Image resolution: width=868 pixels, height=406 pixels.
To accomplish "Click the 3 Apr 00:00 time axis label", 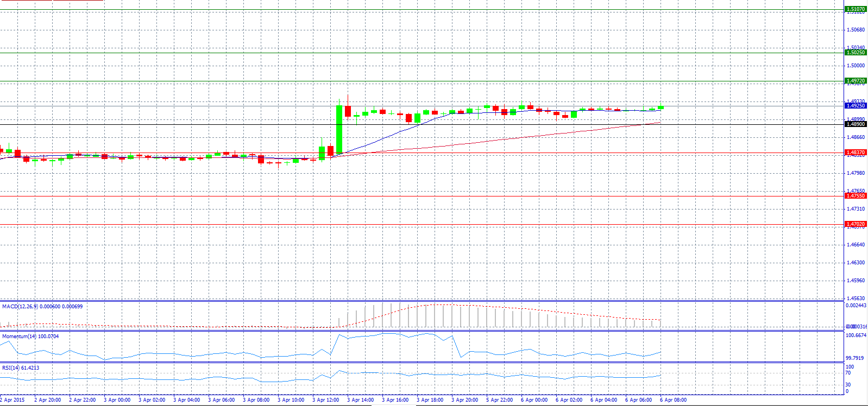I will click(x=117, y=400).
